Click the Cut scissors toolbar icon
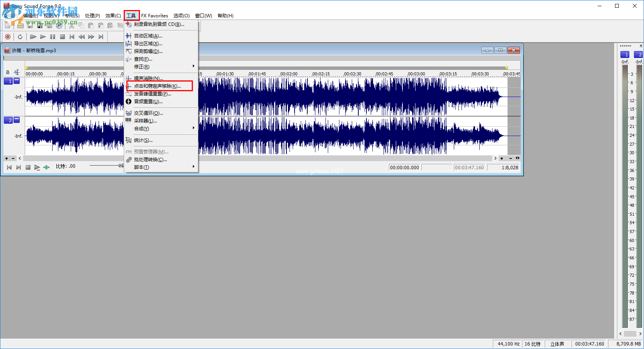This screenshot has height=349, width=644. tap(72, 26)
